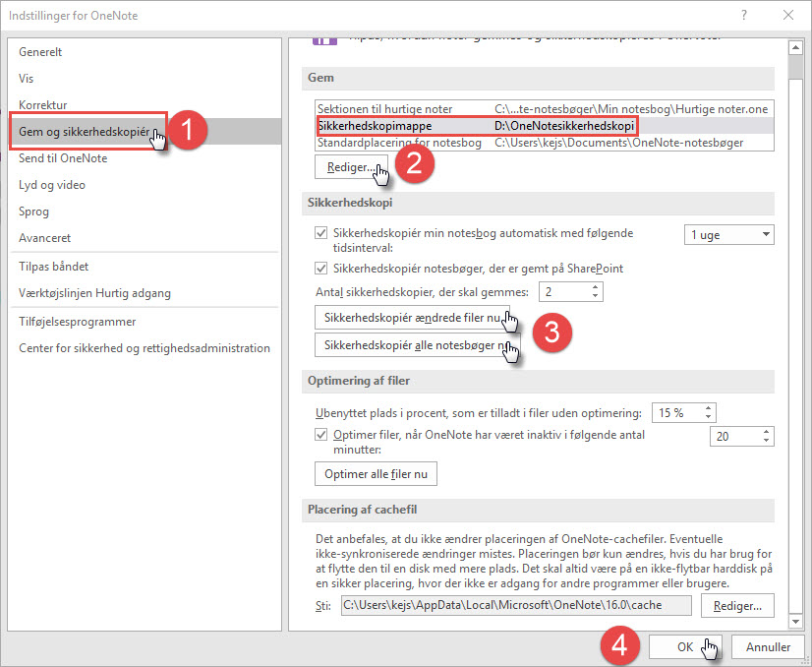This screenshot has width=812, height=667.
Task: Click Rediger button under Gem list
Action: pos(351,167)
